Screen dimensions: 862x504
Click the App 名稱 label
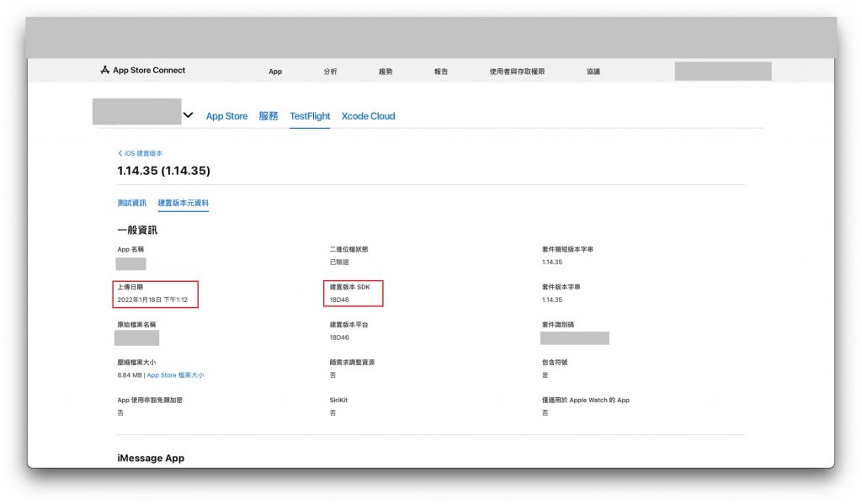point(130,250)
